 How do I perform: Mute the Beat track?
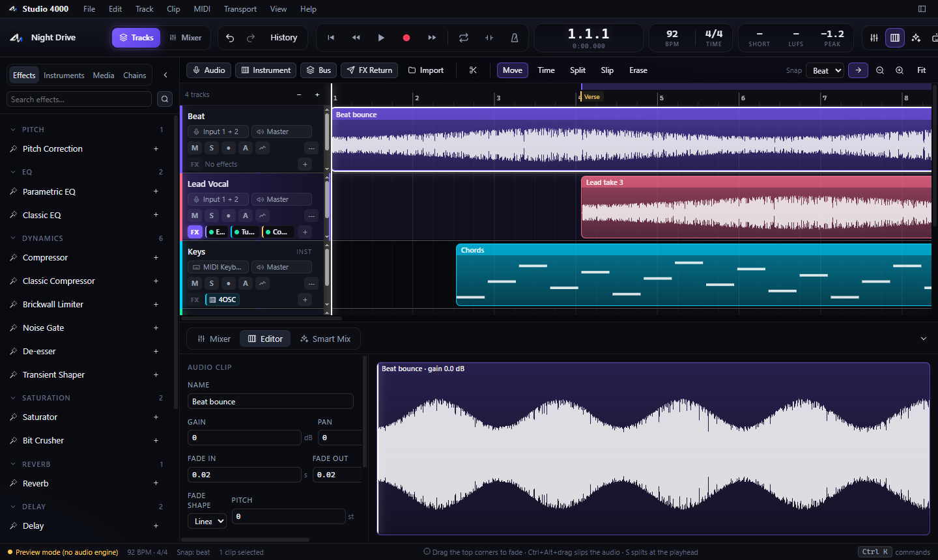pos(195,148)
